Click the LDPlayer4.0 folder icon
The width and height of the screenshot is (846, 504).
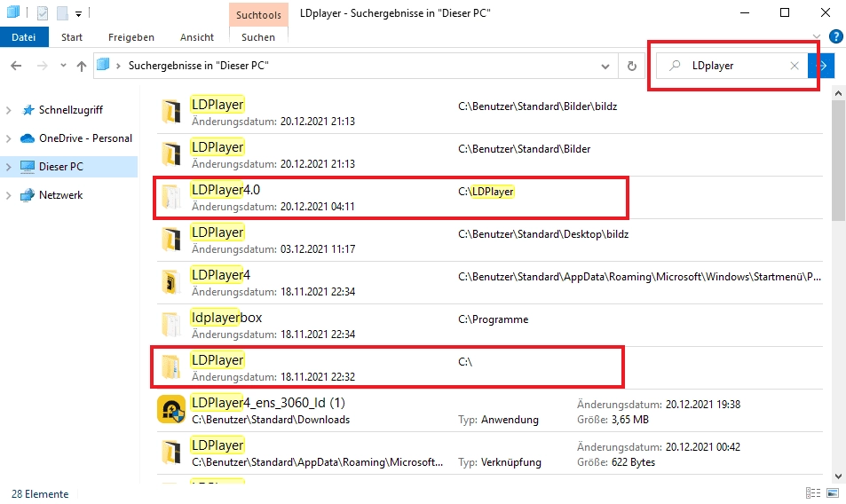(171, 197)
